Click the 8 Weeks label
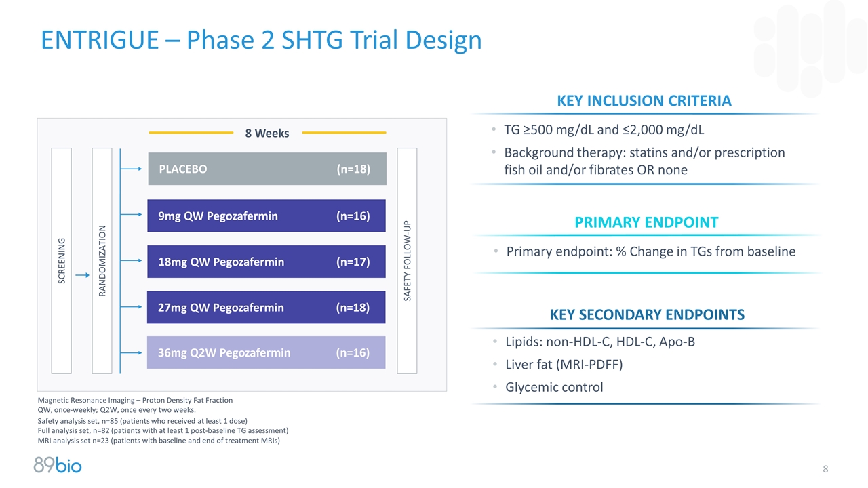Viewport: 868px width, 488px height. click(x=267, y=134)
